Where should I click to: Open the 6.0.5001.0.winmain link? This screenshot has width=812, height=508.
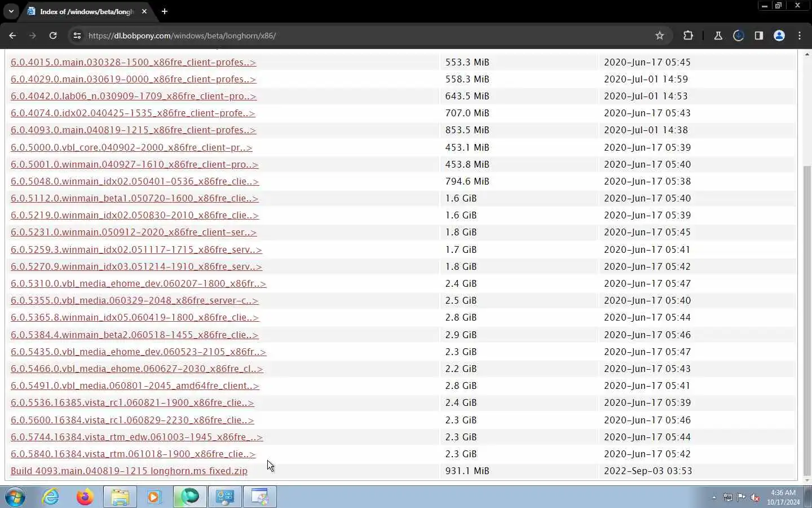[134, 164]
